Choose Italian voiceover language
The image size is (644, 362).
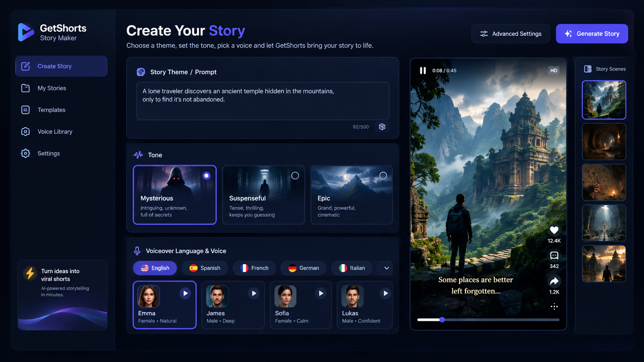point(352,268)
